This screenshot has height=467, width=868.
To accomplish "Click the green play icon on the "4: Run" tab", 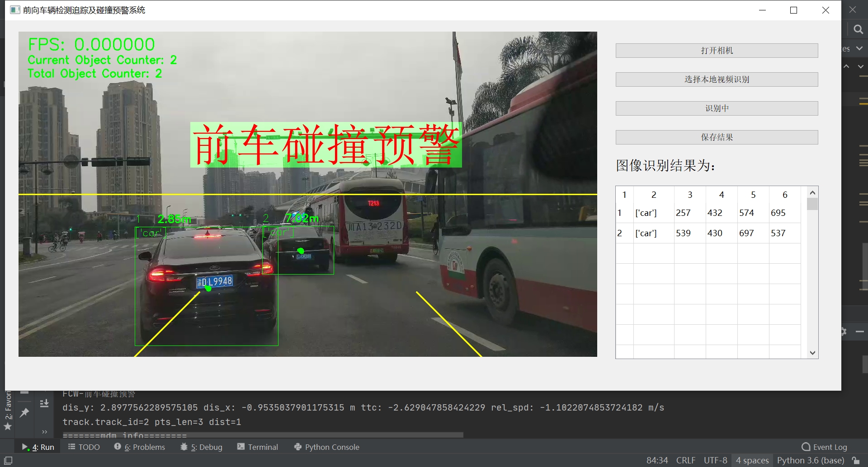I will [x=25, y=446].
